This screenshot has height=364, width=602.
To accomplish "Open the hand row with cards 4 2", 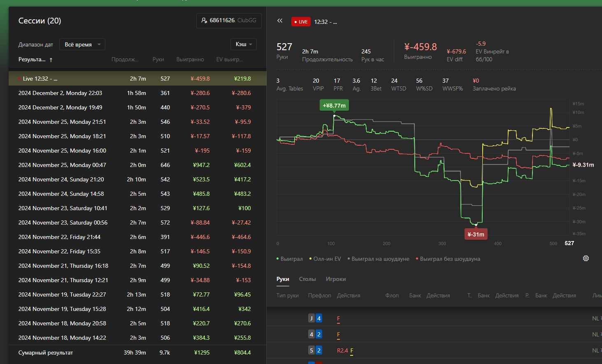I will [x=434, y=334].
